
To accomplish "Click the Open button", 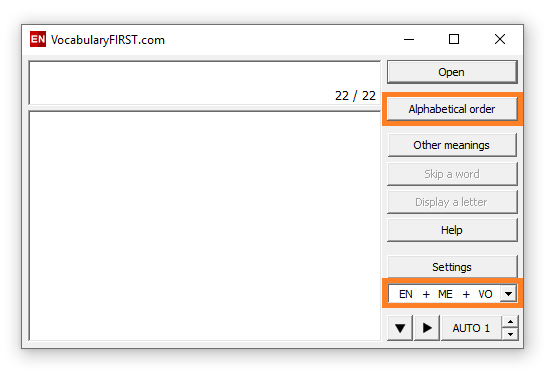I will 452,72.
